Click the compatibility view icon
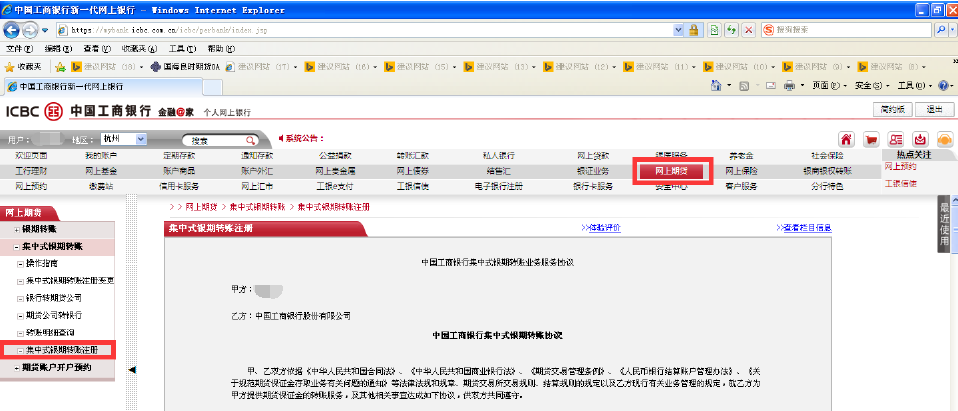 [x=714, y=29]
